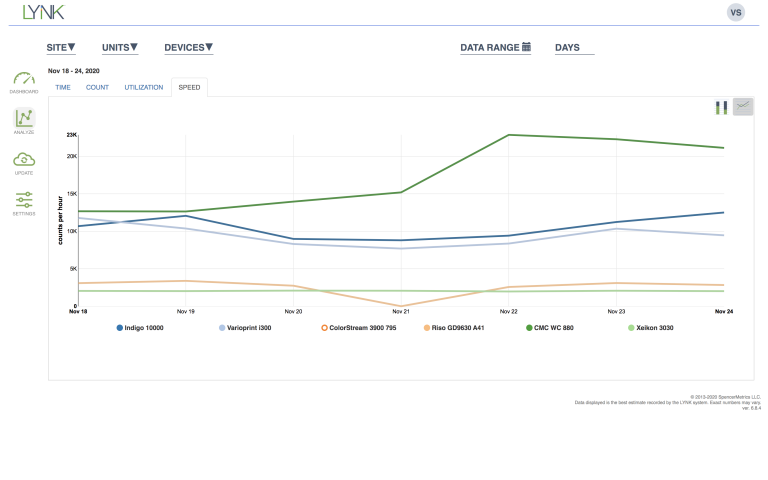The width and height of the screenshot is (768, 480).
Task: Switch to line chart view icon
Action: [x=743, y=106]
